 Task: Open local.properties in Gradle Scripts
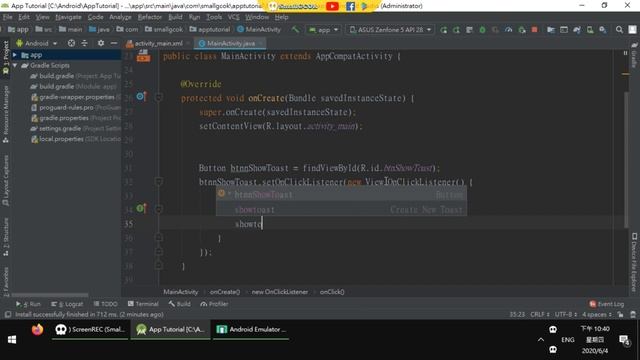click(x=76, y=139)
